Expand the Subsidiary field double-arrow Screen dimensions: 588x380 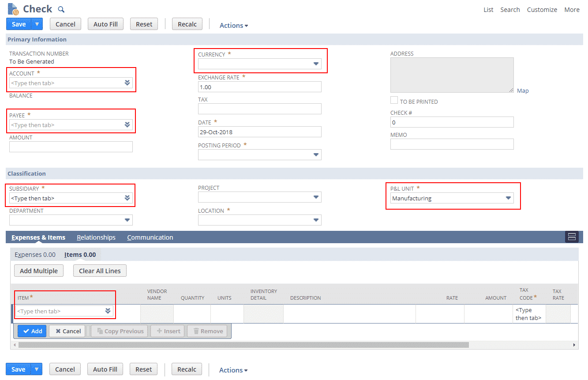[x=127, y=198]
